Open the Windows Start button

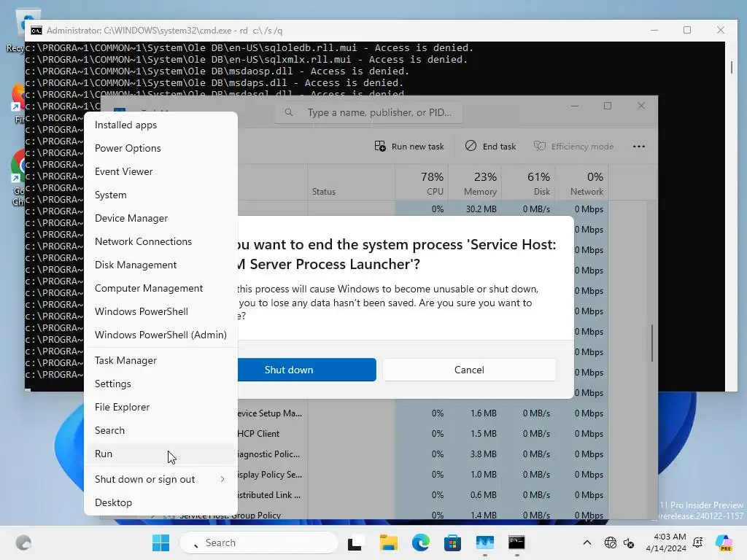point(160,542)
